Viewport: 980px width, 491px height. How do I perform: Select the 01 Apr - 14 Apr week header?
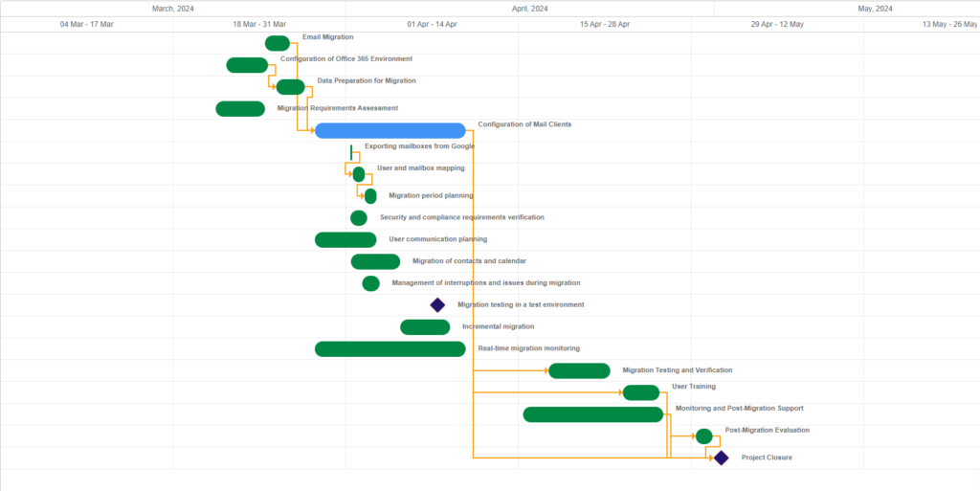(x=432, y=24)
